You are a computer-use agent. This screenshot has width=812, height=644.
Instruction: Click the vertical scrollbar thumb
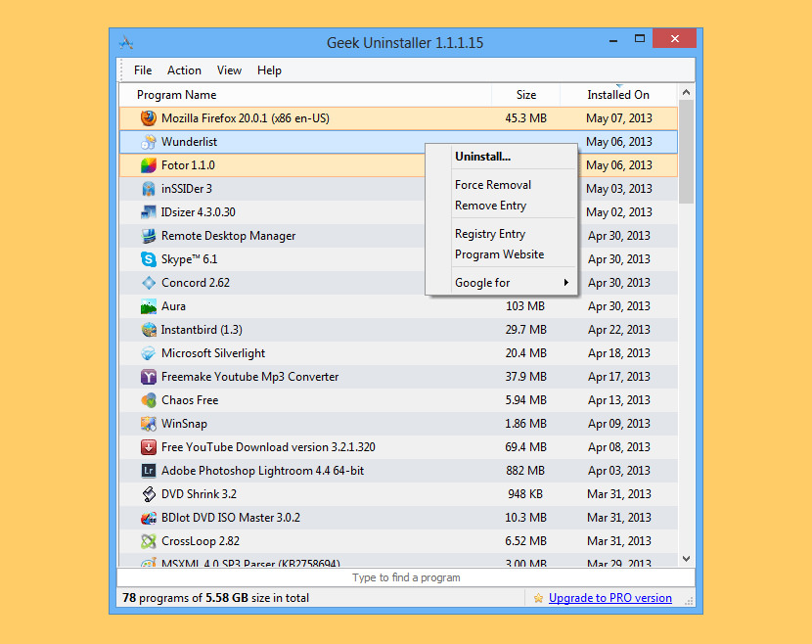click(x=686, y=152)
